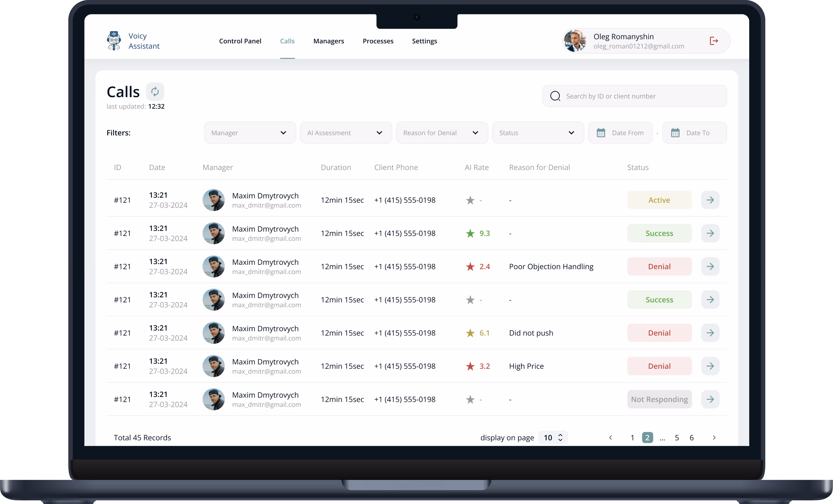Click the logout icon
The image size is (833, 504).
pyautogui.click(x=714, y=41)
